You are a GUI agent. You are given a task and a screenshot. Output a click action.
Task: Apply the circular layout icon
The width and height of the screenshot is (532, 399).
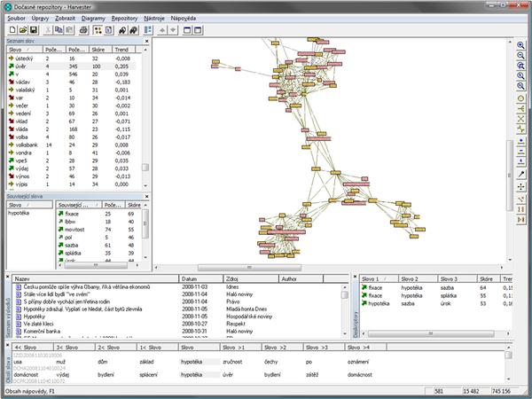520,98
